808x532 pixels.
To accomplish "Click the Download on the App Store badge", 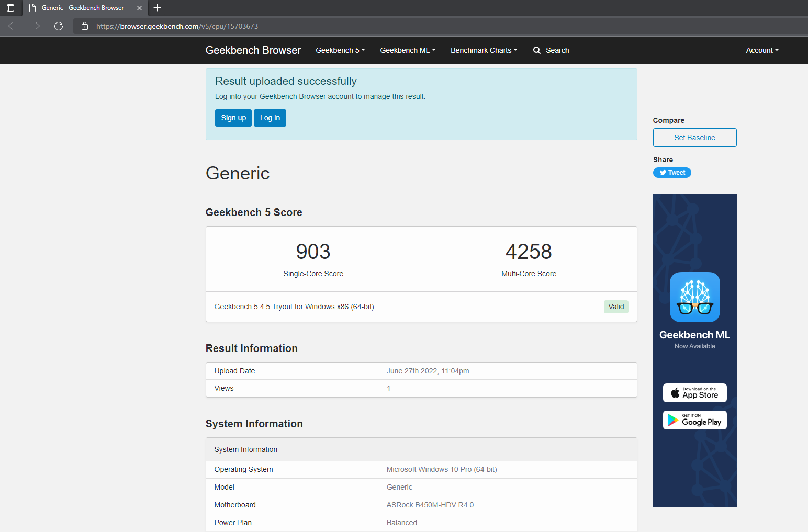I will click(695, 393).
